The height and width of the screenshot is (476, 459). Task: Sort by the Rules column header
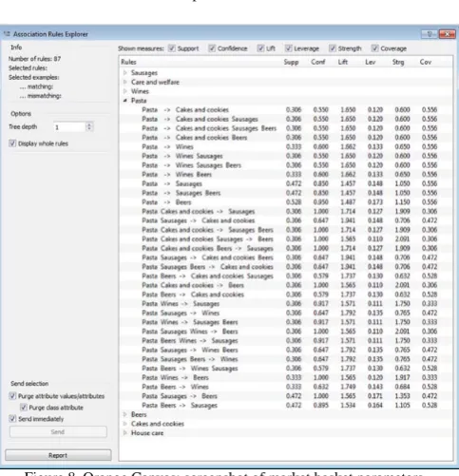point(128,62)
